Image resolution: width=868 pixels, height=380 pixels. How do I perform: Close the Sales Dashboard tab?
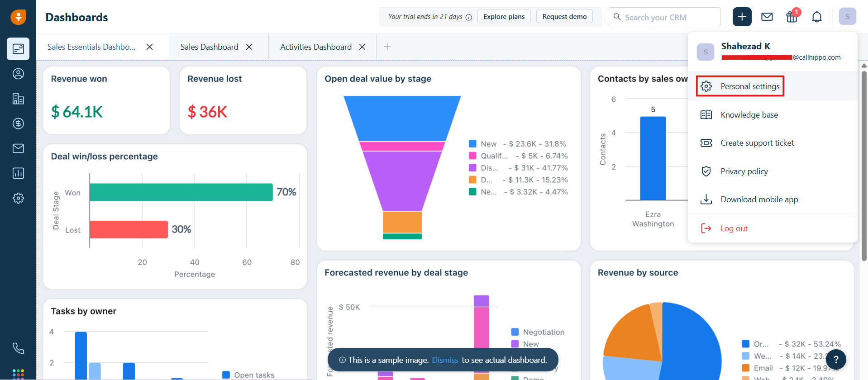click(x=249, y=47)
